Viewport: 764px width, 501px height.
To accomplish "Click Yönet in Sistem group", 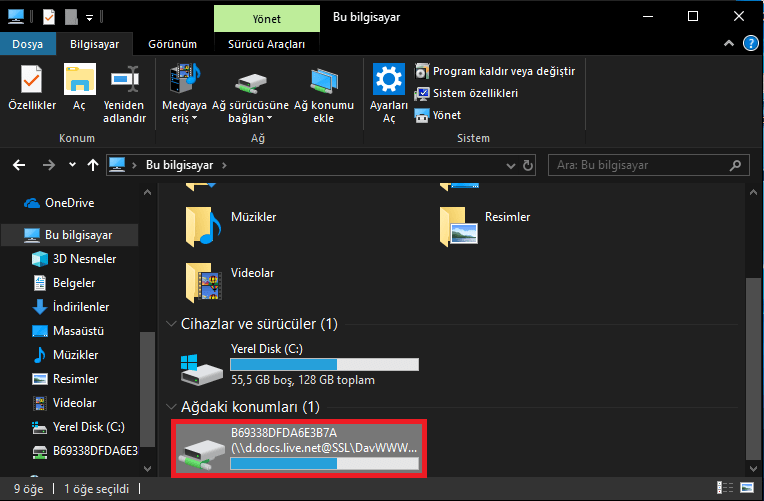I will tap(438, 115).
